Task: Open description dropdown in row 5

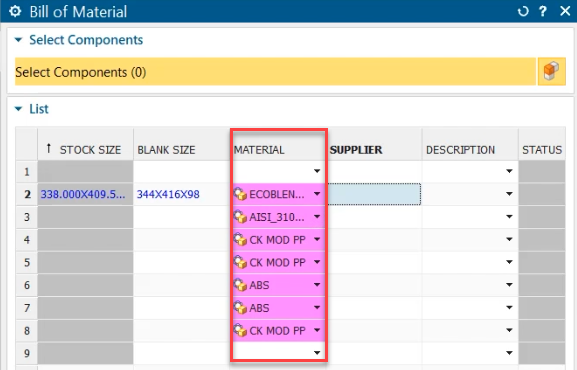Action: [509, 262]
